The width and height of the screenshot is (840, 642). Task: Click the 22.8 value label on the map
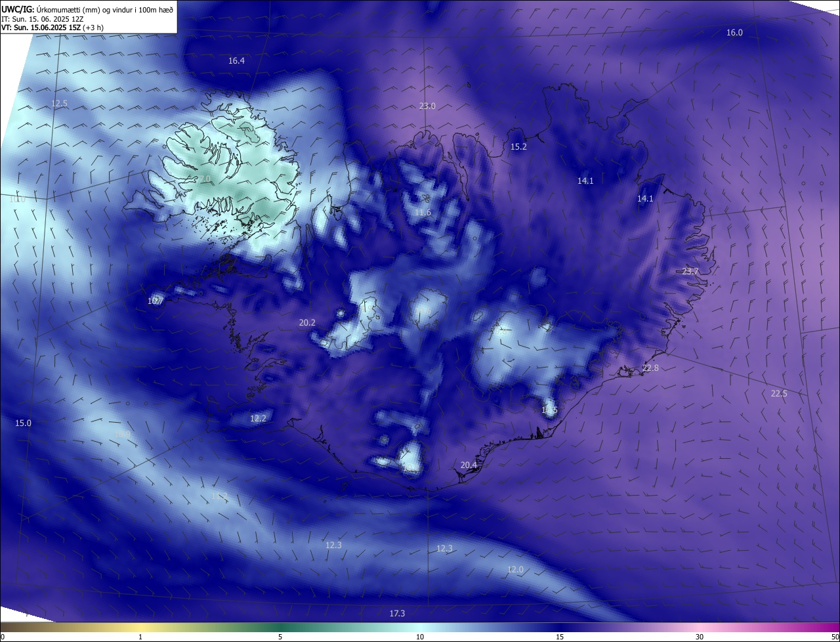tap(650, 368)
